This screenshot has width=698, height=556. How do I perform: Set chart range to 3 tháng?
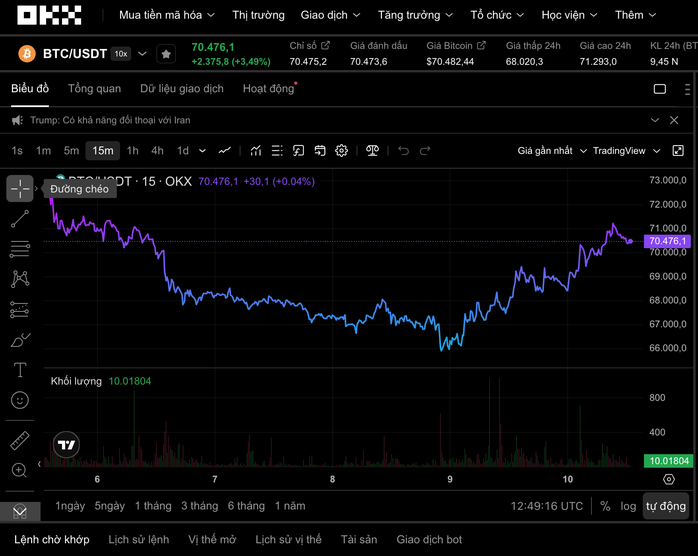pos(199,506)
